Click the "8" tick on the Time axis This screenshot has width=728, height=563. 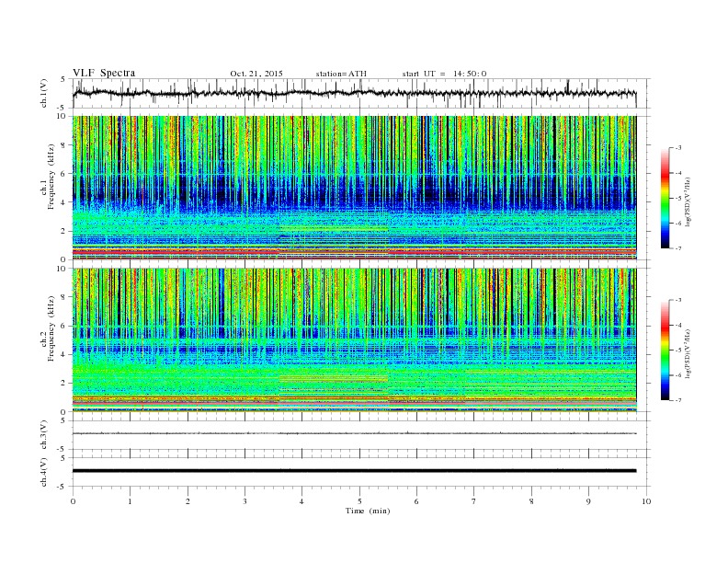[531, 501]
